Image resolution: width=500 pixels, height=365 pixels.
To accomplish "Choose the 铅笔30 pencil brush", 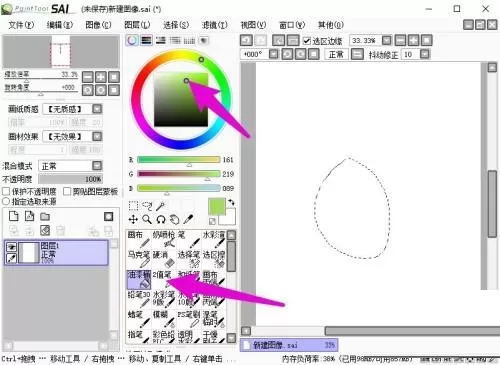I will [139, 299].
